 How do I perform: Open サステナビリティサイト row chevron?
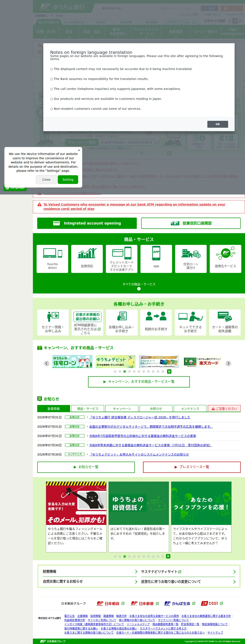pyautogui.click(x=234, y=572)
